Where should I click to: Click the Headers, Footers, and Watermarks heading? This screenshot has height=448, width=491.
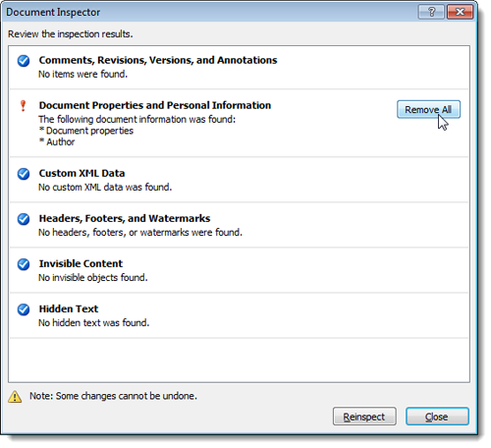125,218
